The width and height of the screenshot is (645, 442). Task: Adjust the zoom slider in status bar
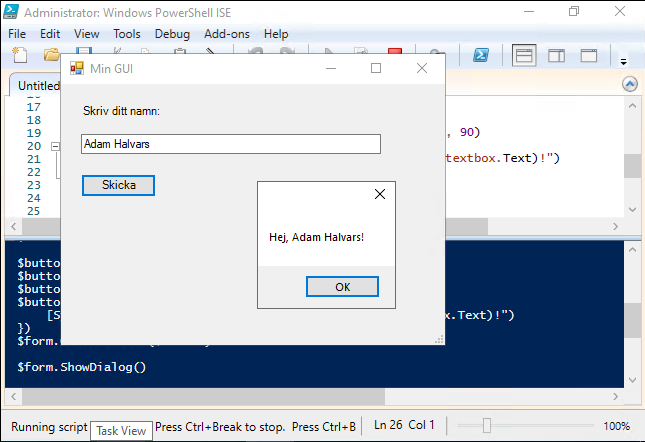(487, 426)
